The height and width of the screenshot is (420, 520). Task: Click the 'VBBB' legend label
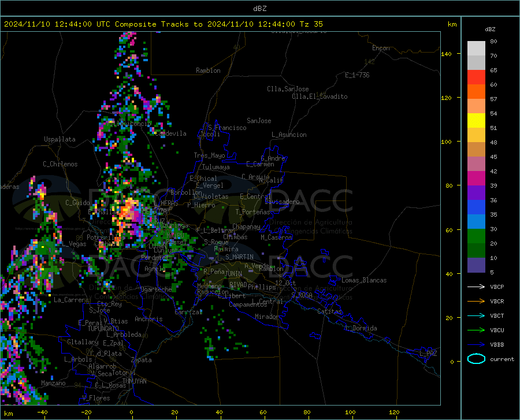497,345
